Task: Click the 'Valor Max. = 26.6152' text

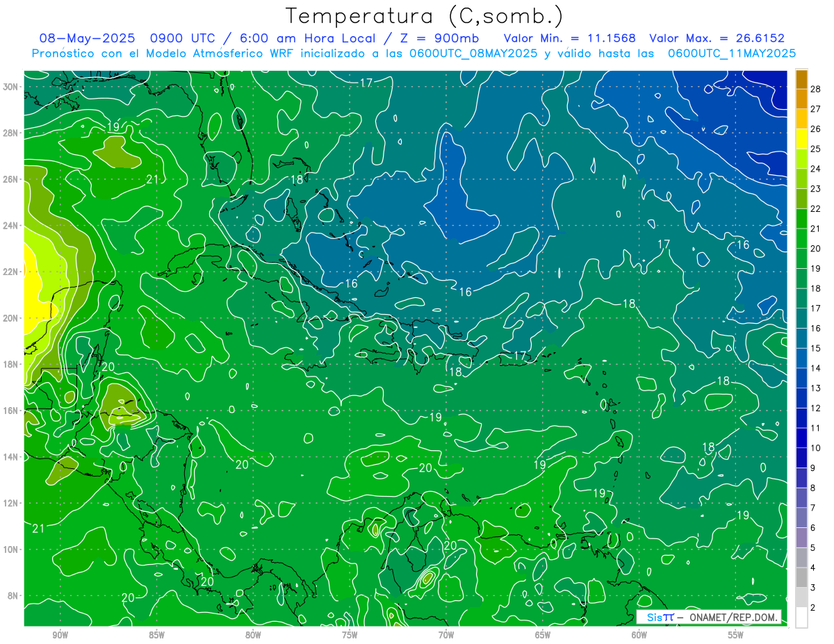Action: (x=717, y=38)
